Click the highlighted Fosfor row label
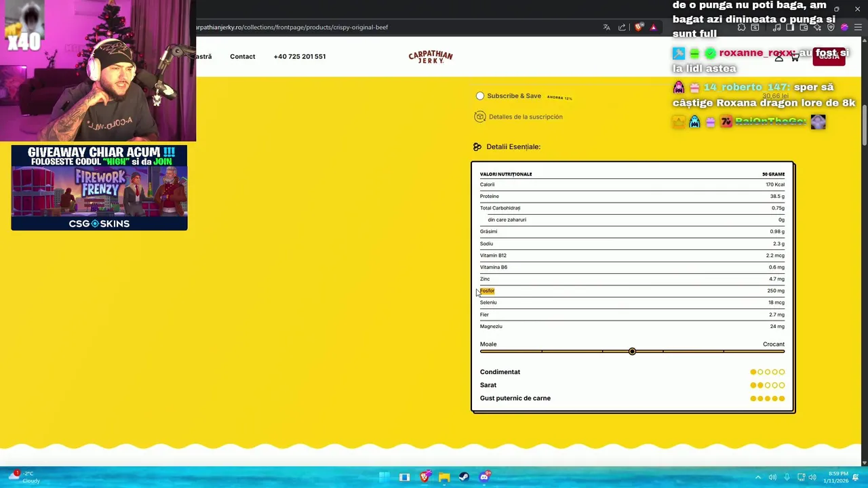 coord(488,291)
